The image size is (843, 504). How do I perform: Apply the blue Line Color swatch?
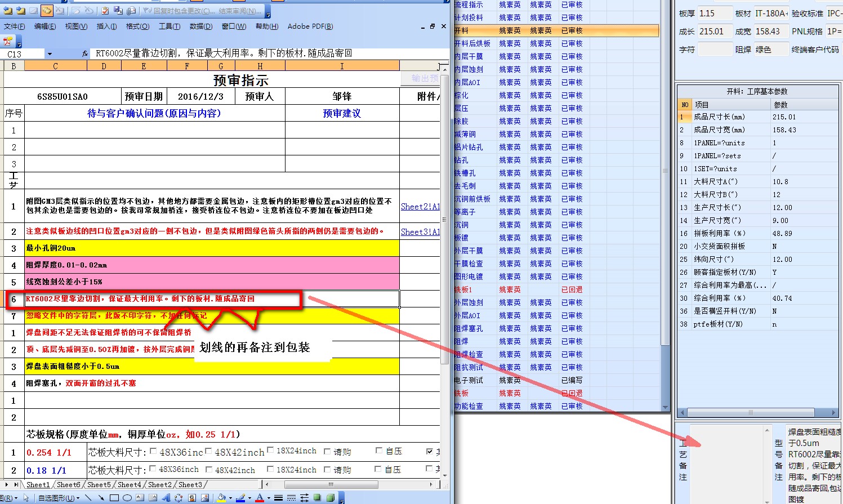pyautogui.click(x=240, y=497)
